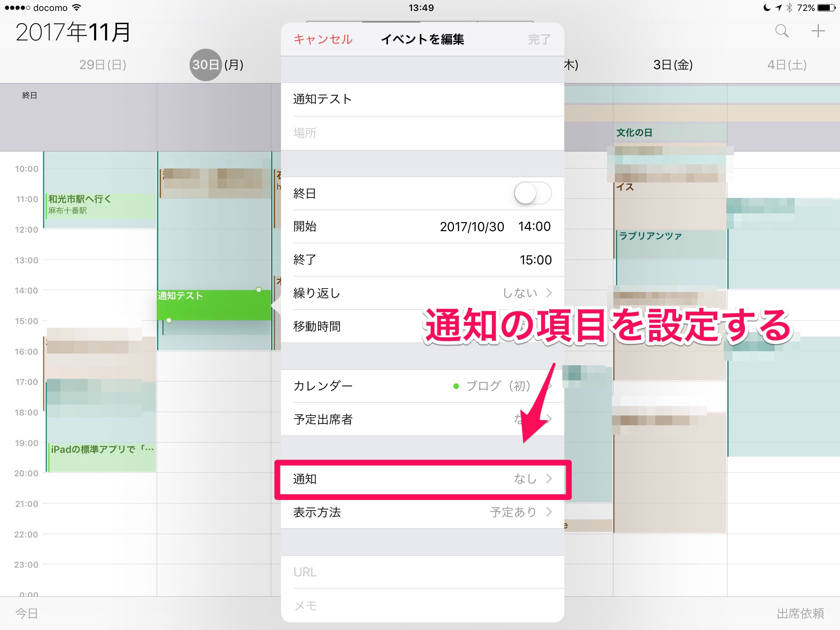Open the 表示方法 show-as options
This screenshot has width=840, height=630.
tap(422, 512)
